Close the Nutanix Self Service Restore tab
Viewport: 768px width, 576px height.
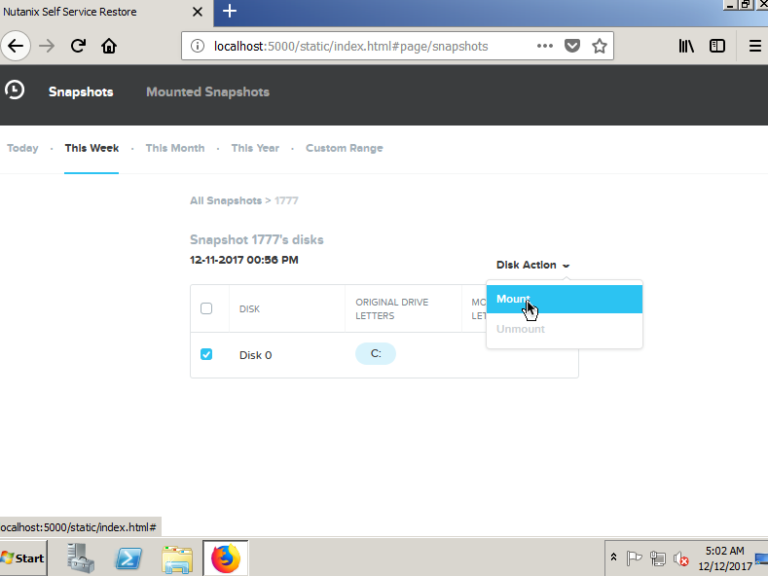tap(197, 12)
